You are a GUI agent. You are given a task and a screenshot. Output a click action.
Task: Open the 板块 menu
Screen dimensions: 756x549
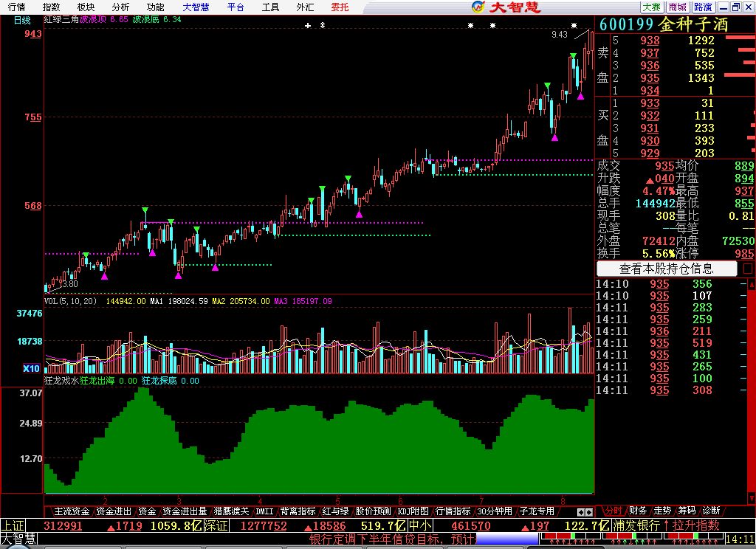[86, 7]
